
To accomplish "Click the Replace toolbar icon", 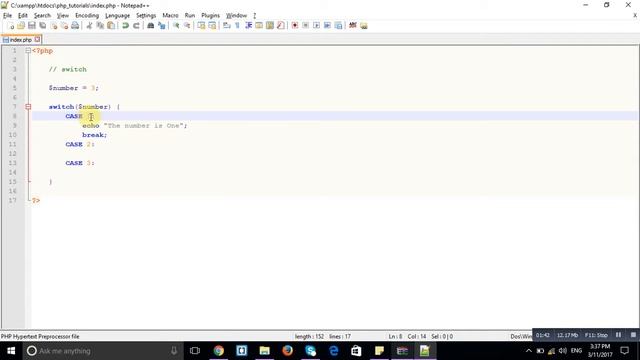I will [162, 26].
